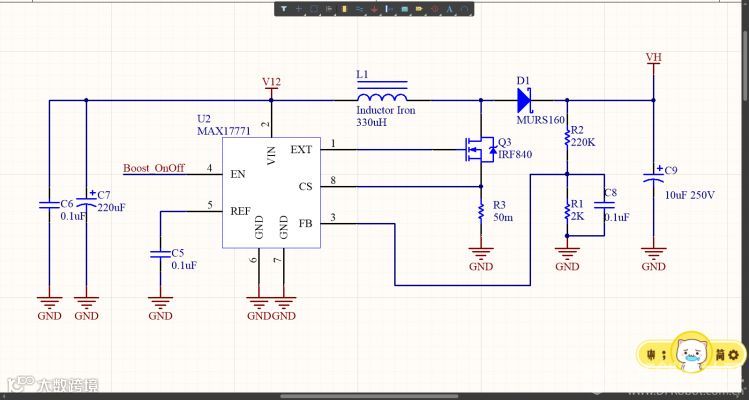Image resolution: width=749 pixels, height=400 pixels.
Task: Select the D1 diode symbol
Action: click(x=524, y=100)
